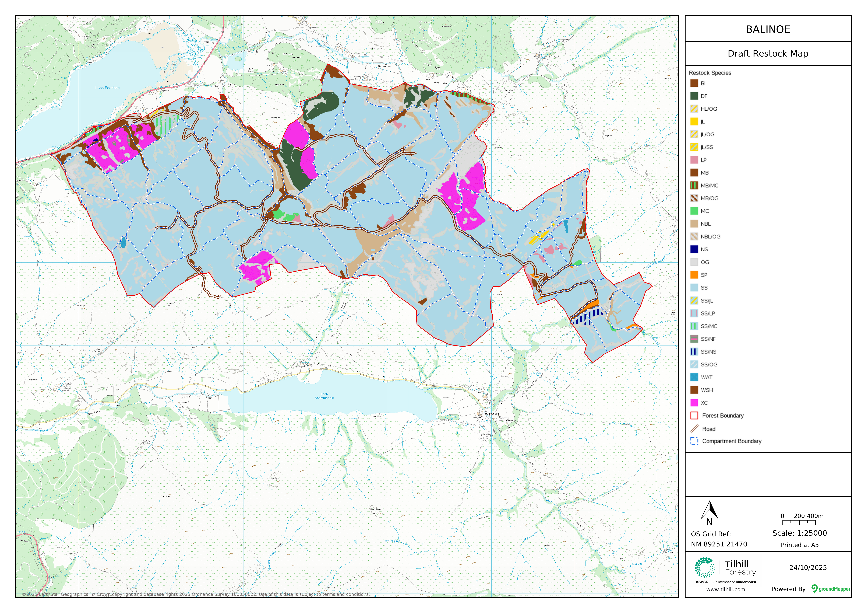Click the Road legend line symbol
868x614 pixels.
pyautogui.click(x=694, y=429)
